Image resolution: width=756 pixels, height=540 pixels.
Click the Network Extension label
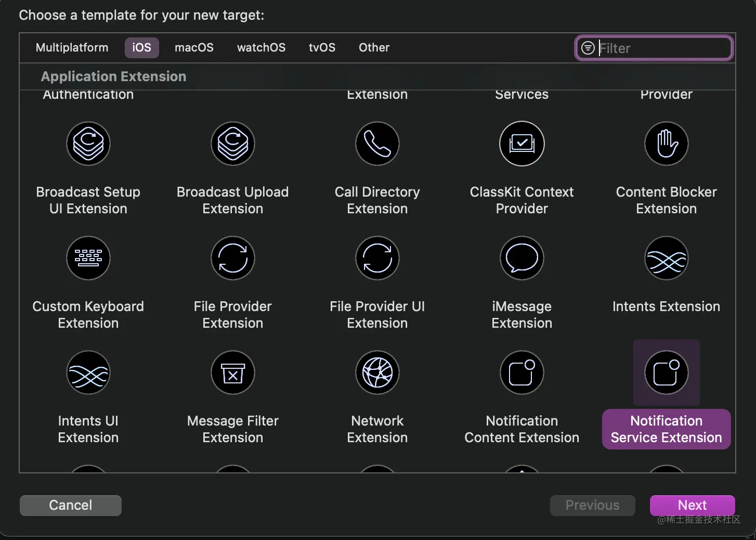tap(377, 429)
